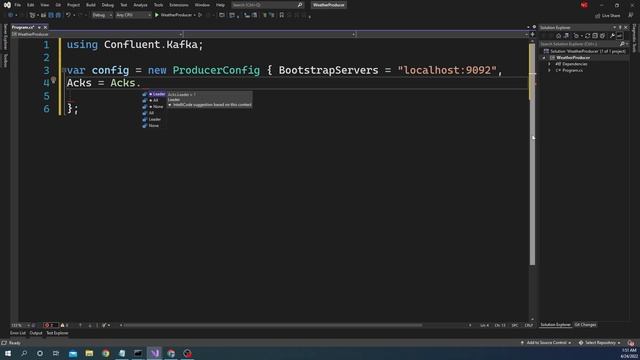Expand the Program.cs node
640x360 pixels.
tap(549, 71)
